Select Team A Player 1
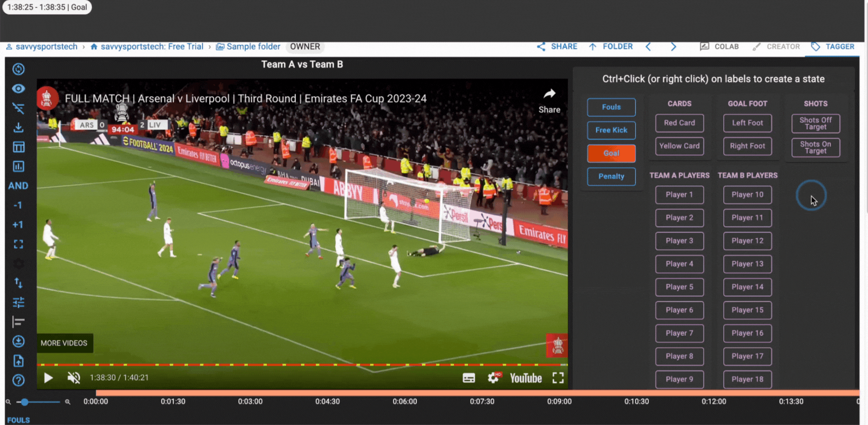 pyautogui.click(x=679, y=195)
